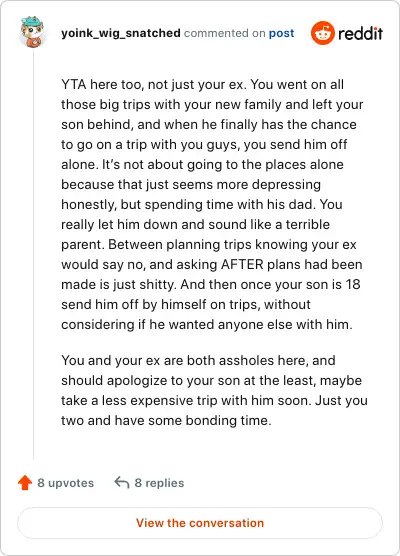Click the vertical thread line below avatar

(33, 255)
